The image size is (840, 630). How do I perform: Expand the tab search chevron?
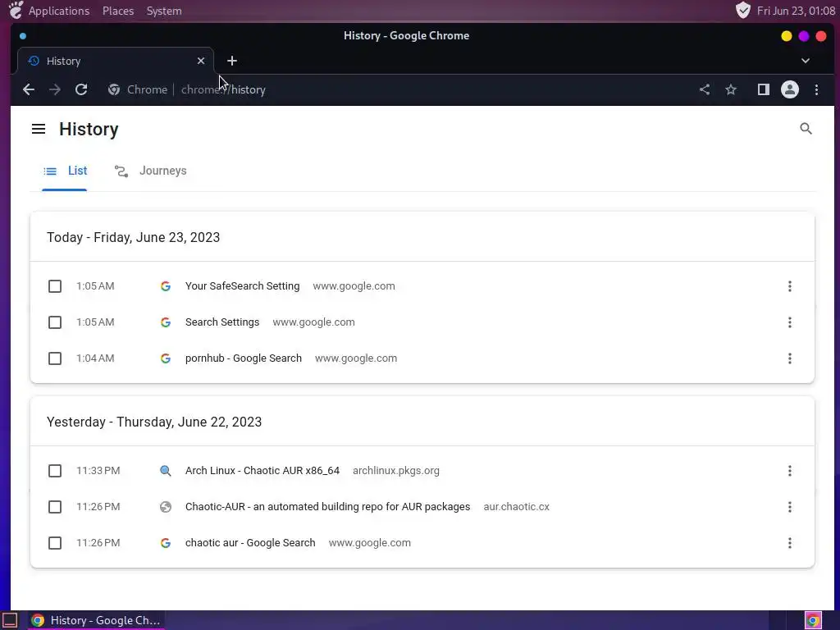(x=806, y=61)
